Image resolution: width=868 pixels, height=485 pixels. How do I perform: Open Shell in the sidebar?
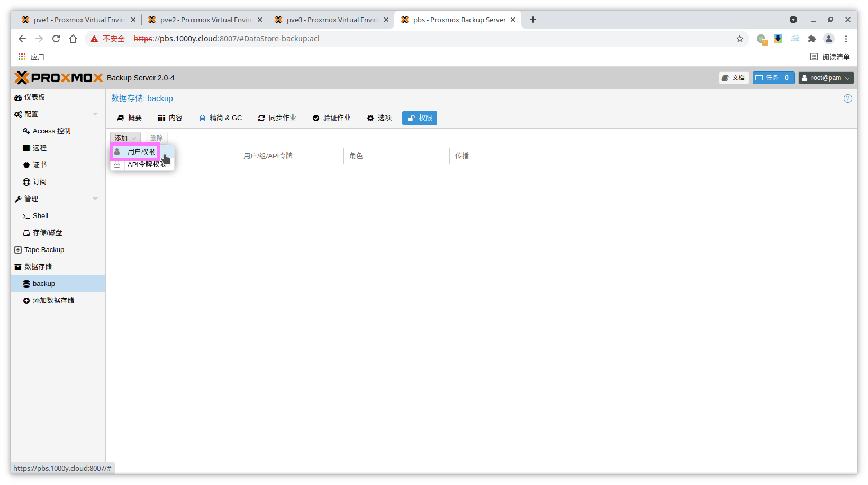tap(40, 216)
